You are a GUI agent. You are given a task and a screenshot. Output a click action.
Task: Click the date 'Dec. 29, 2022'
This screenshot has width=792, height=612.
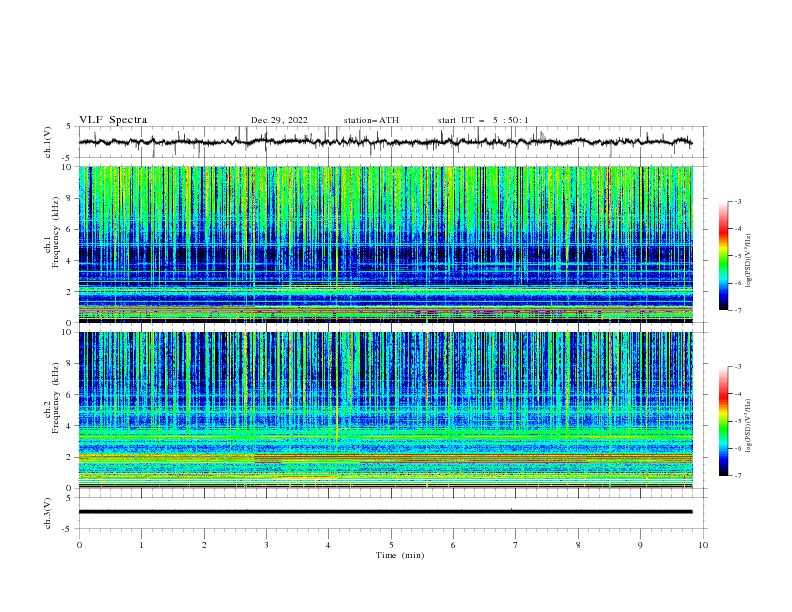tap(279, 120)
